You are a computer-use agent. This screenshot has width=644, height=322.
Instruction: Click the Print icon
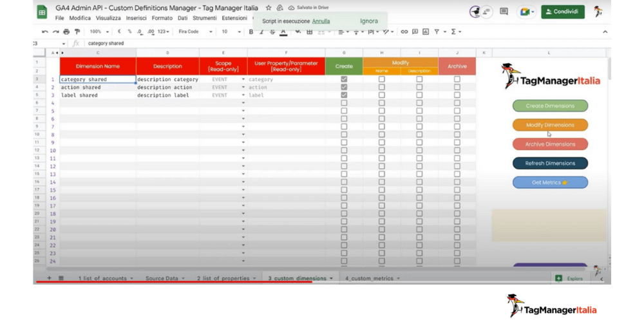coord(66,32)
